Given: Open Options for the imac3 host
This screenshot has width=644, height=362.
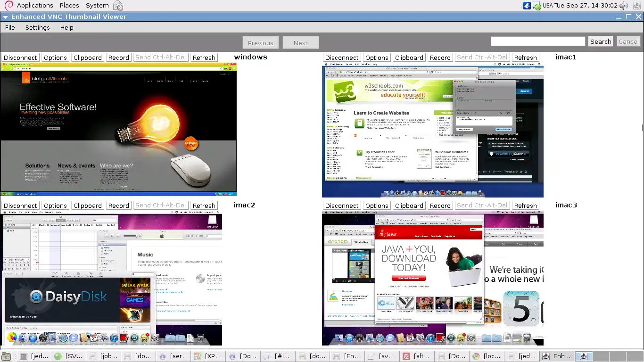Looking at the screenshot, I should 377,206.
